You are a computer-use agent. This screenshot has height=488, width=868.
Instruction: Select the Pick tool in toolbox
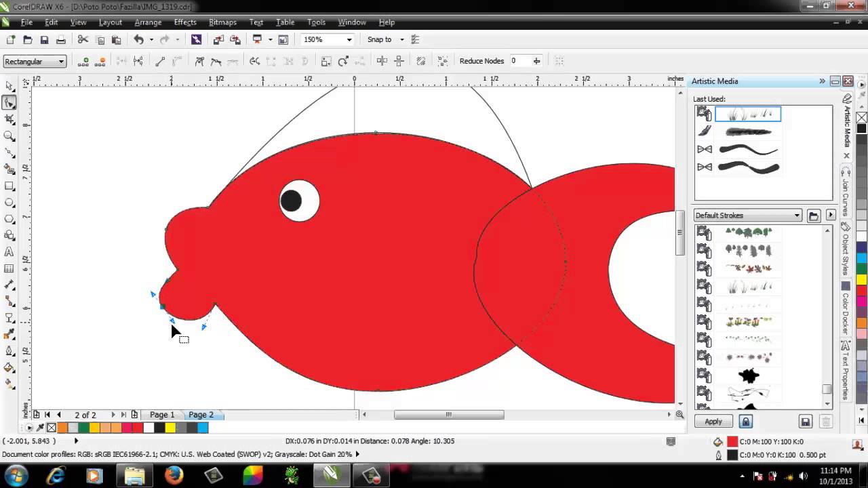pos(9,86)
